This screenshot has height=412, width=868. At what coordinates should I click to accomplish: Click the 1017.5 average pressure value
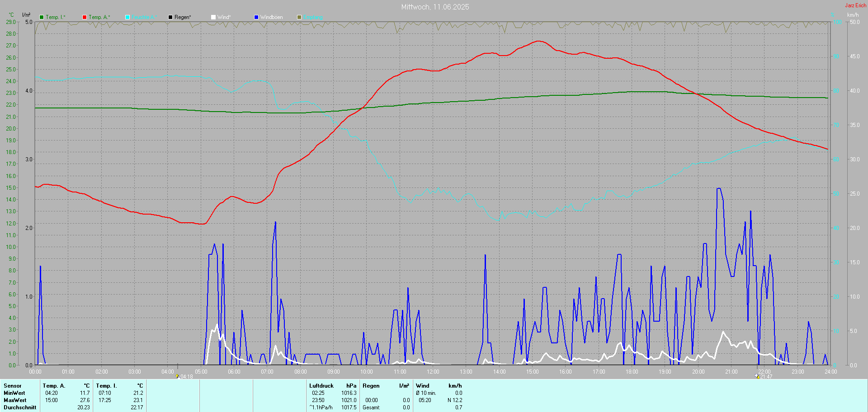pyautogui.click(x=349, y=407)
